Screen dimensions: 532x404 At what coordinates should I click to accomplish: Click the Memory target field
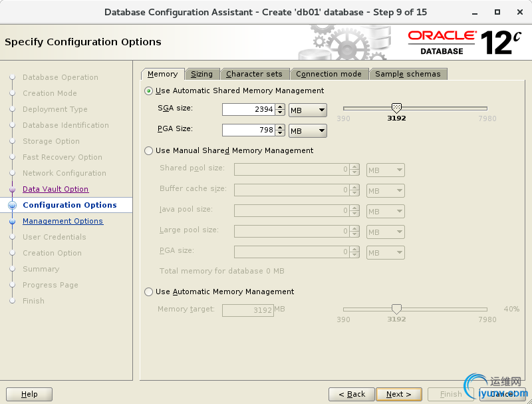coord(248,310)
